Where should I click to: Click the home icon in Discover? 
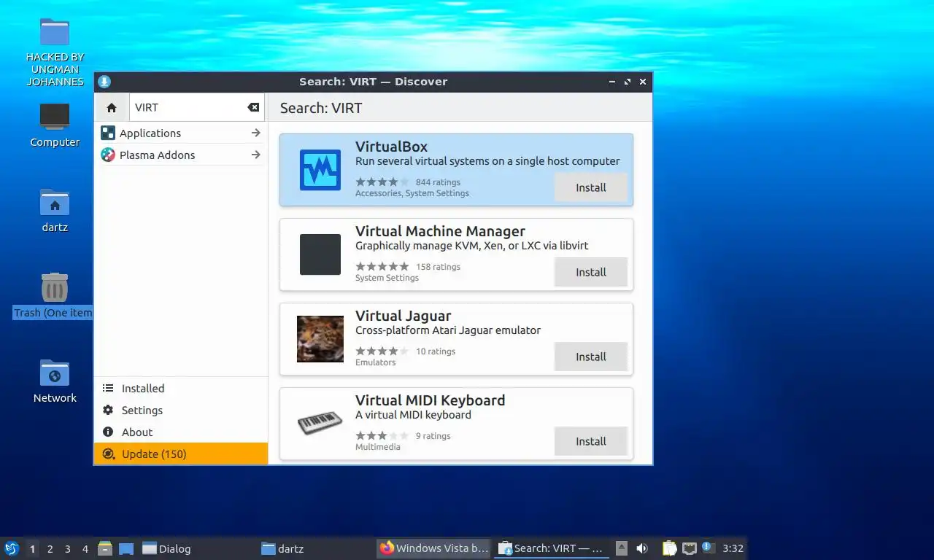112,107
